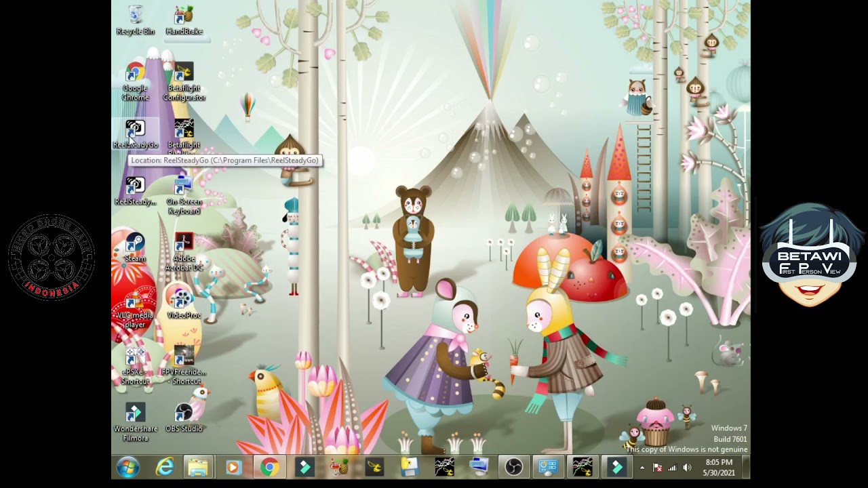Click the Show desktop button past the clock

(x=746, y=467)
